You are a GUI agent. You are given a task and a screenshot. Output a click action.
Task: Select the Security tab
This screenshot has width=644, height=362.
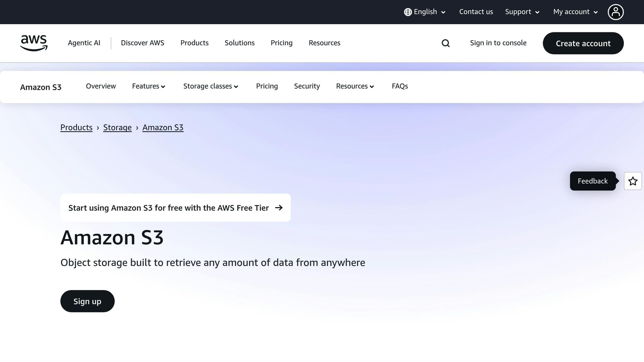coord(307,86)
